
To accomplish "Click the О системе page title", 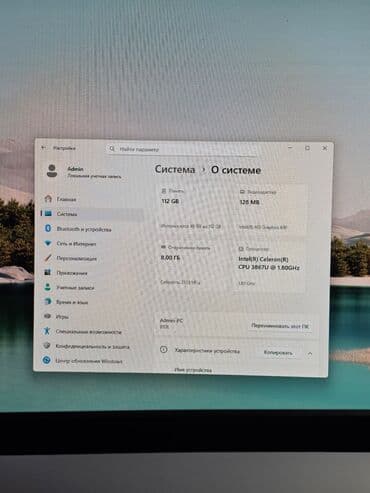I will tap(236, 170).
